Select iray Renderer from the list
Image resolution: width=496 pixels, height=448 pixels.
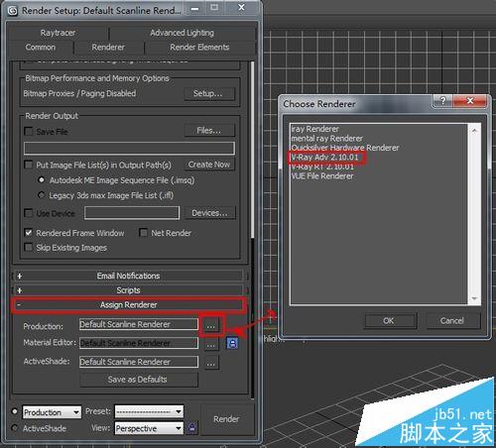[x=315, y=129]
